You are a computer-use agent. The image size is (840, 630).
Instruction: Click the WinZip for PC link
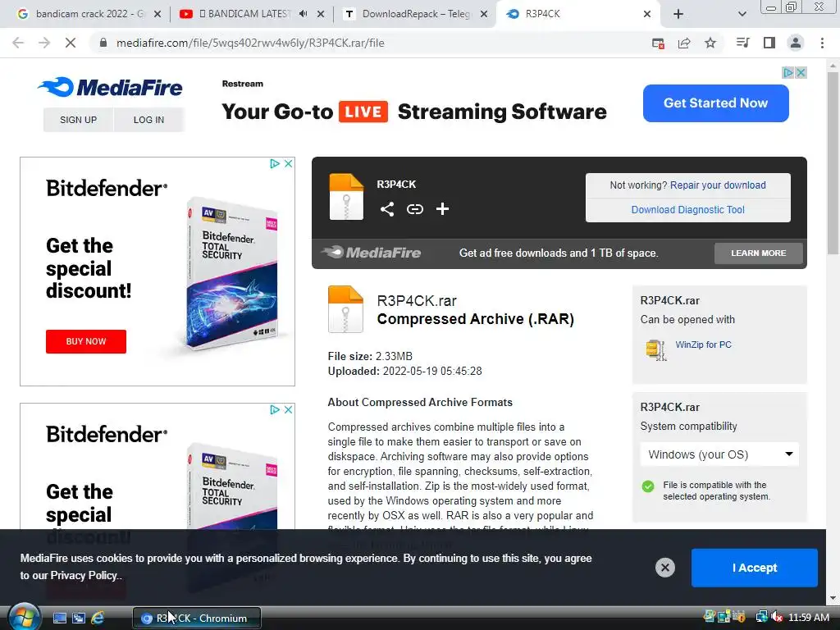(703, 345)
